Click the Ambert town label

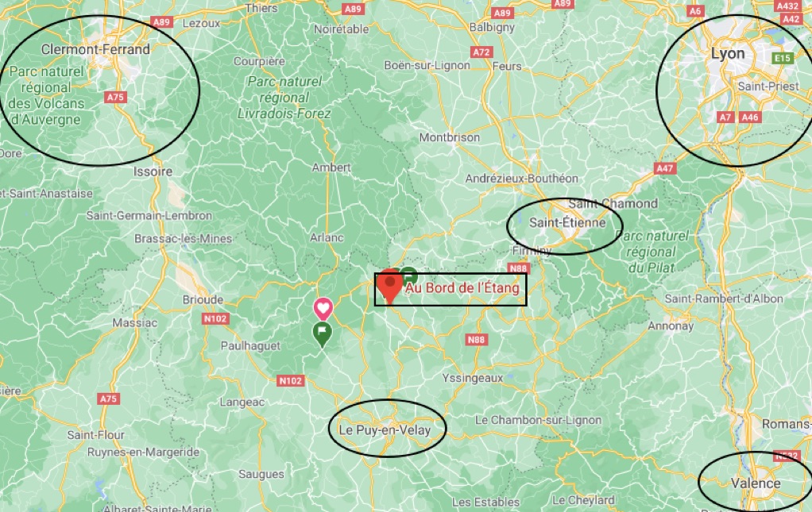pos(331,167)
